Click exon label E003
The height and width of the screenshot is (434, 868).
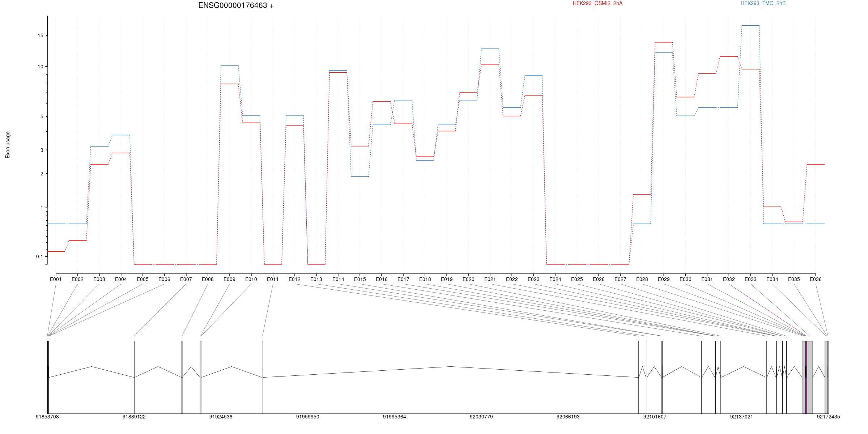click(99, 279)
